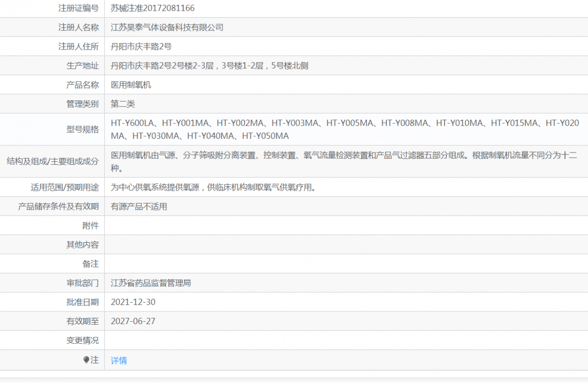The width and height of the screenshot is (588, 383).
Task: Click the 适用范围/预期用途 label
Action: (x=65, y=187)
